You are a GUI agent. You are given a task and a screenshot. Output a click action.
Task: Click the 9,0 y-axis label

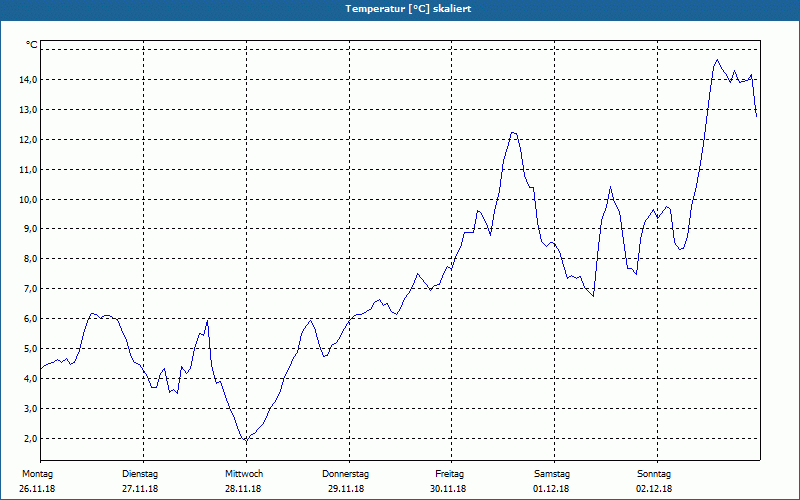coord(30,229)
